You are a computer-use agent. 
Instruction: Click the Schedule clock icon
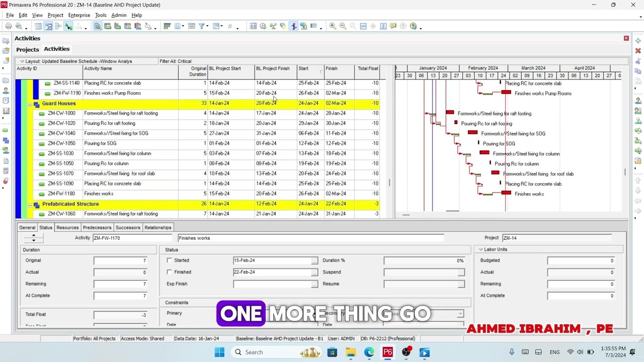(x=263, y=26)
